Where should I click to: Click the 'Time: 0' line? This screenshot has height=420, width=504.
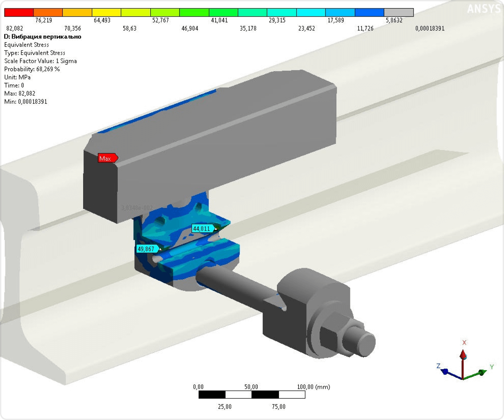coord(14,85)
